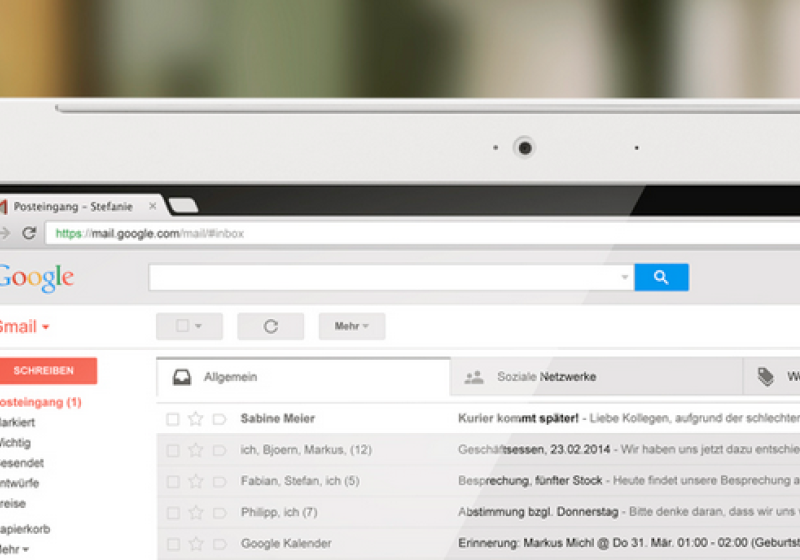Tick the Google Kalender email checkbox
This screenshot has height=560, width=800.
click(173, 544)
